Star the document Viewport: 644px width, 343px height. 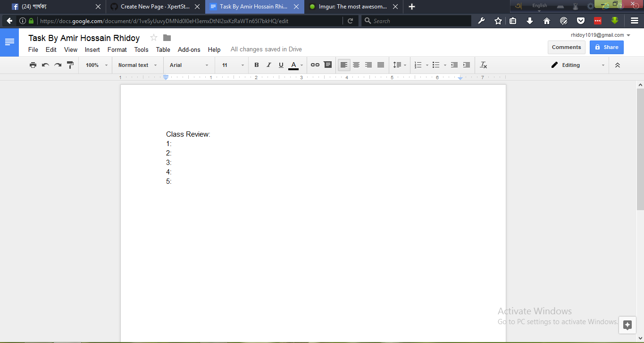click(153, 38)
